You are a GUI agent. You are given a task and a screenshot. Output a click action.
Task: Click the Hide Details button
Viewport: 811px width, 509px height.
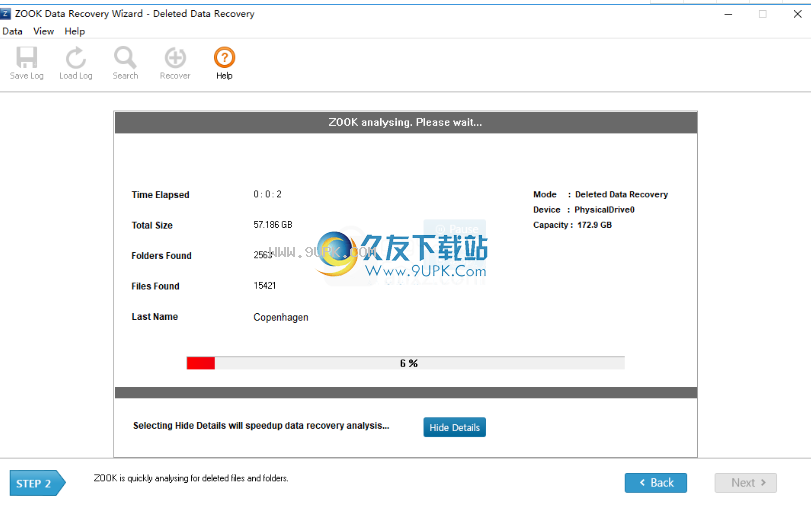[x=454, y=427]
